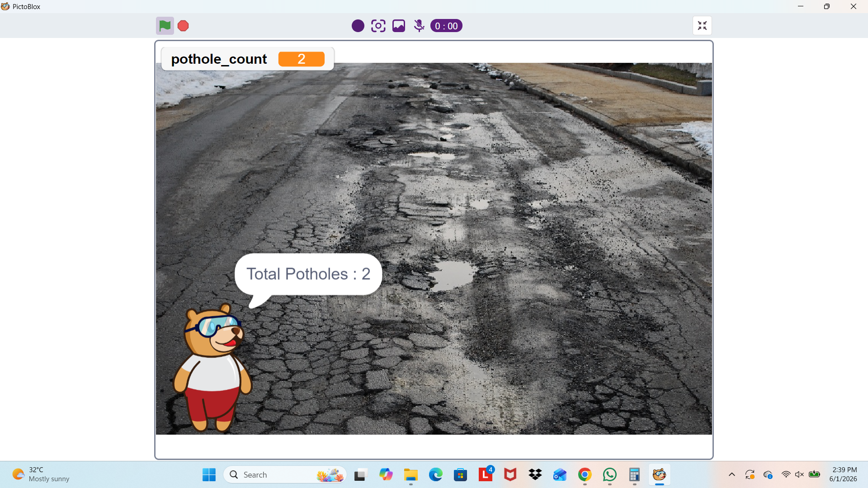868x488 pixels.
Task: Click the battery status tray icon
Action: pyautogui.click(x=815, y=474)
